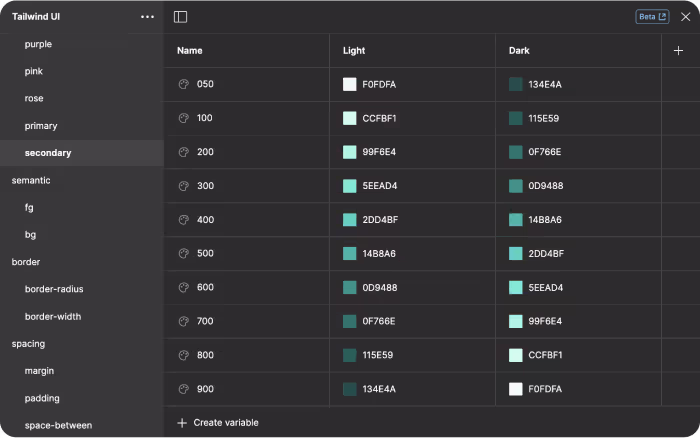
Task: Click Dark value 99F6E4 in row 700
Action: point(545,321)
